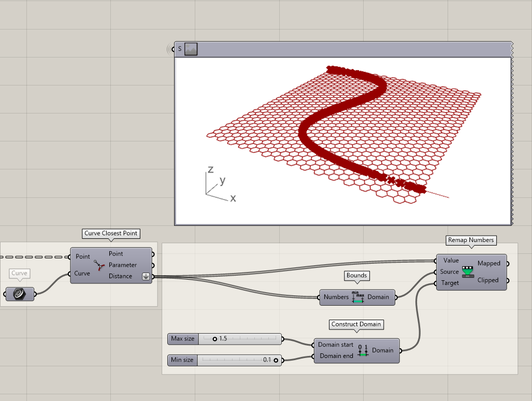Click the Max size slider label
The image size is (532, 401).
pos(183,339)
